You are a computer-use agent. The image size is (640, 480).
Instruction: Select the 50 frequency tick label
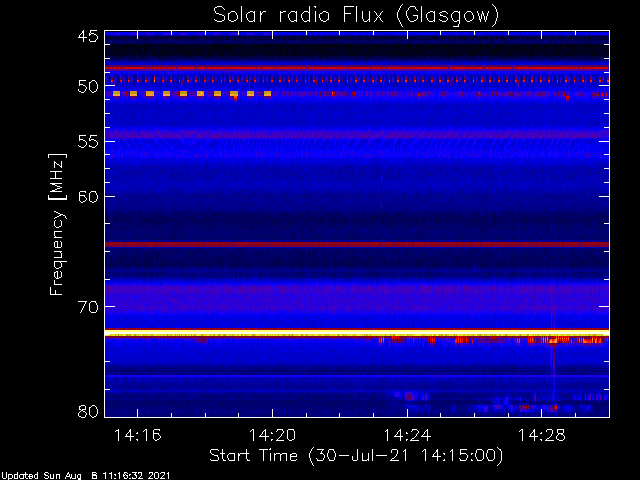click(x=88, y=87)
